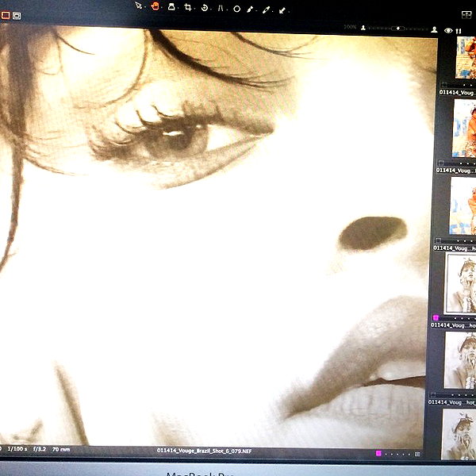
Task: Open the Pan tool options arrow
Action: tap(161, 8)
